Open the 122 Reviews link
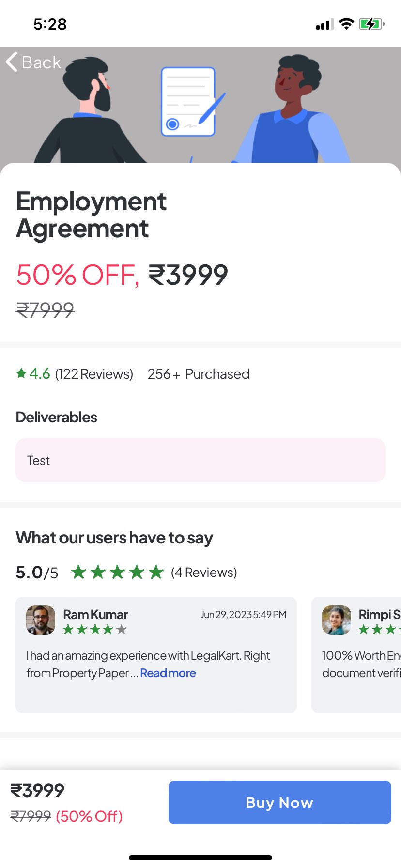The width and height of the screenshot is (401, 868). pos(94,374)
